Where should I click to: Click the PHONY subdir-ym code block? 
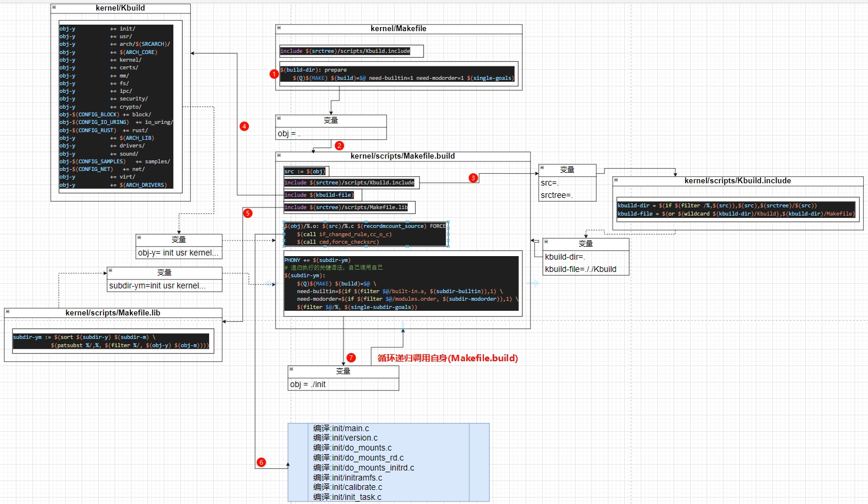pos(402,283)
